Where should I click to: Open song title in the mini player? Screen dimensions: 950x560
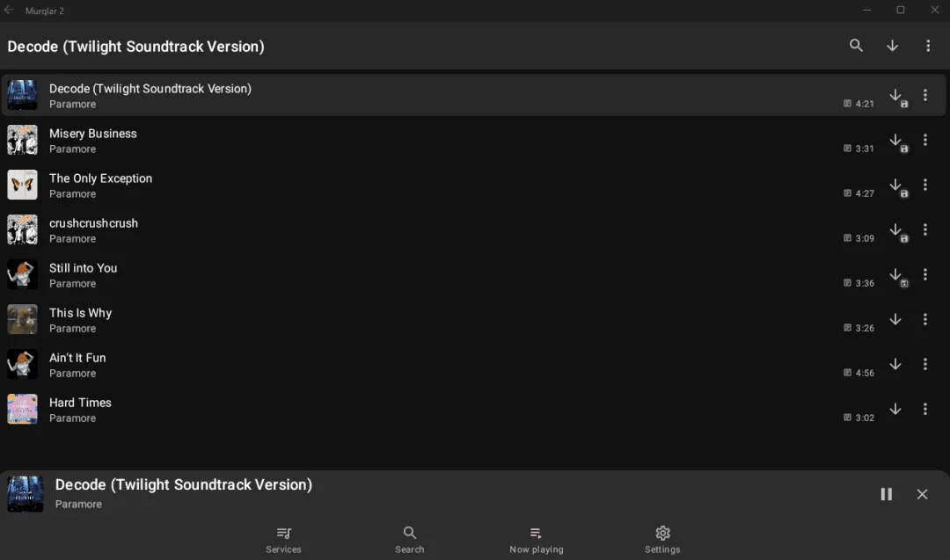(184, 485)
